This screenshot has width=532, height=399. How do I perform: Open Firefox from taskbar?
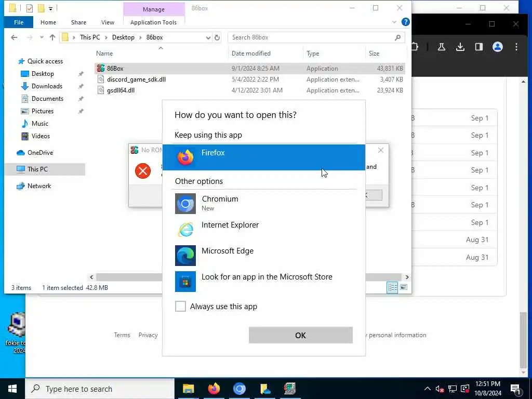tap(214, 389)
